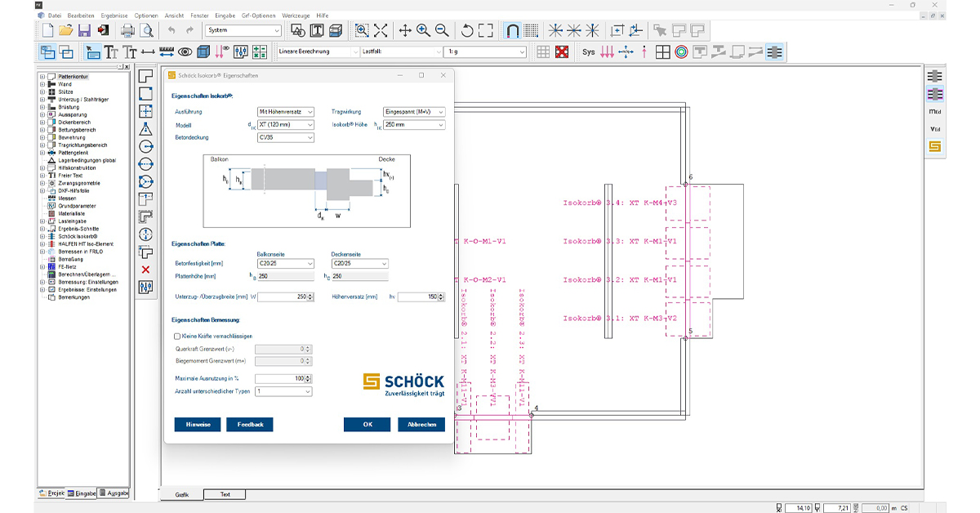Image resolution: width=980 pixels, height=513 pixels.
Task: Open the Tragwirkung dropdown
Action: click(413, 112)
